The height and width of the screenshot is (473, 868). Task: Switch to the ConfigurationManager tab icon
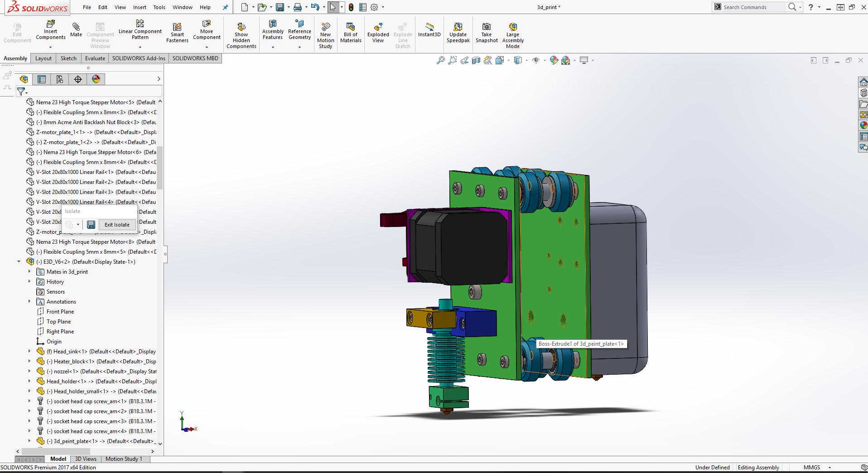point(60,79)
